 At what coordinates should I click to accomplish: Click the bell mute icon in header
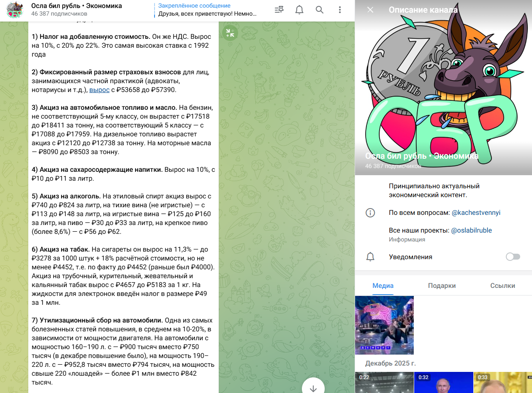pos(299,10)
